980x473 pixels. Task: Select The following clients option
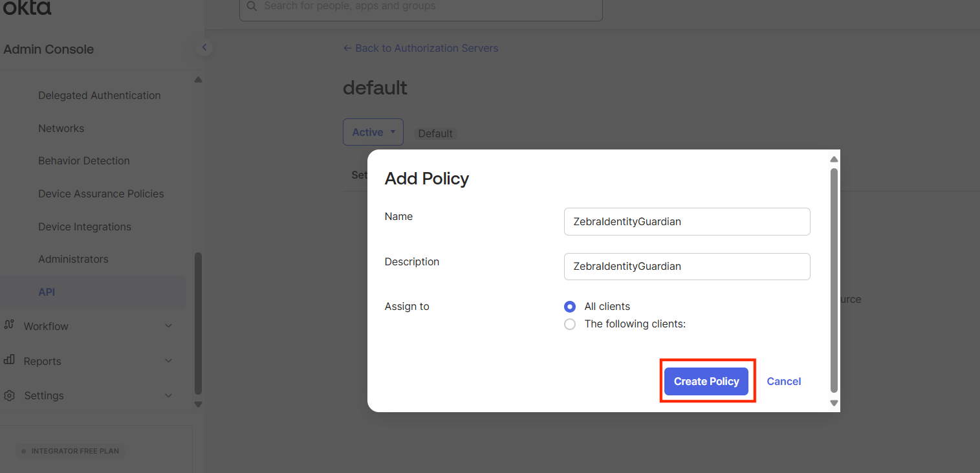[570, 324]
